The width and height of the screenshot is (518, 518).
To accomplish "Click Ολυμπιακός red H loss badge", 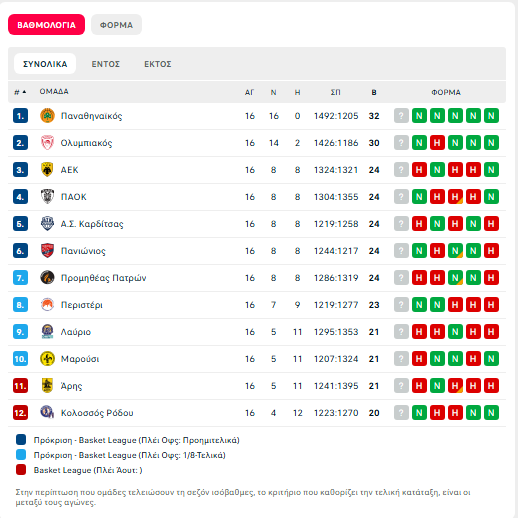I will [437, 143].
